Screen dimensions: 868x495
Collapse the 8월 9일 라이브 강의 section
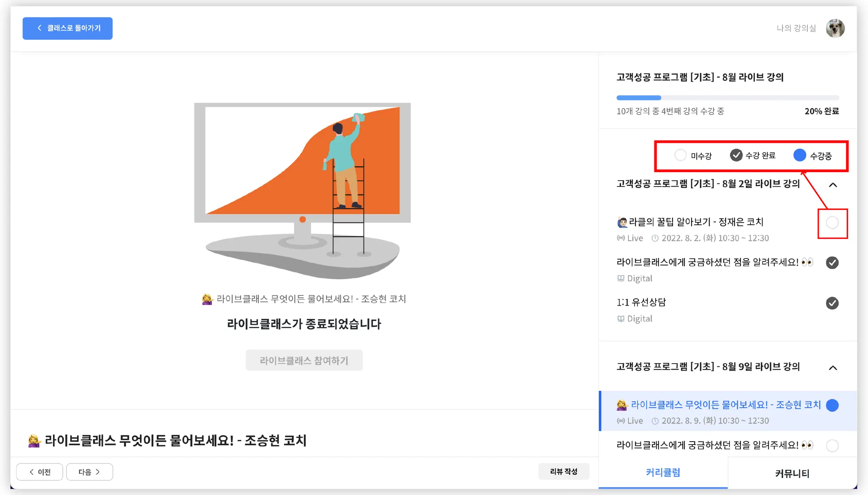pyautogui.click(x=832, y=367)
